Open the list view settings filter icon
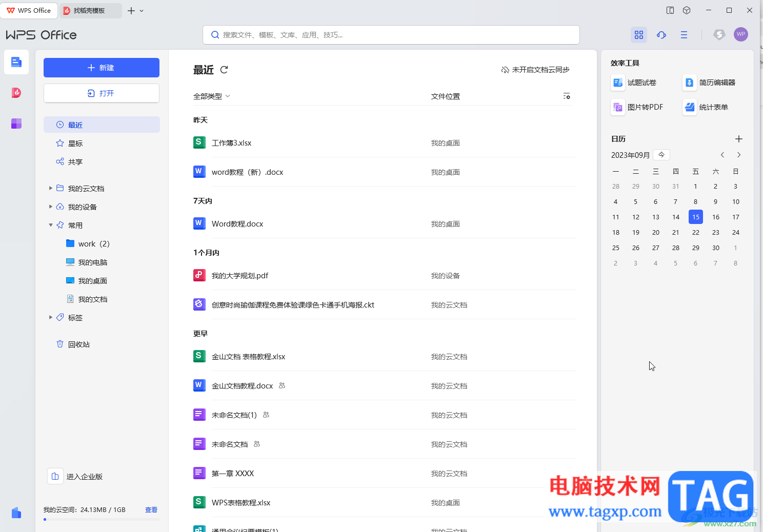Screen dimensions: 763x532 [567, 96]
